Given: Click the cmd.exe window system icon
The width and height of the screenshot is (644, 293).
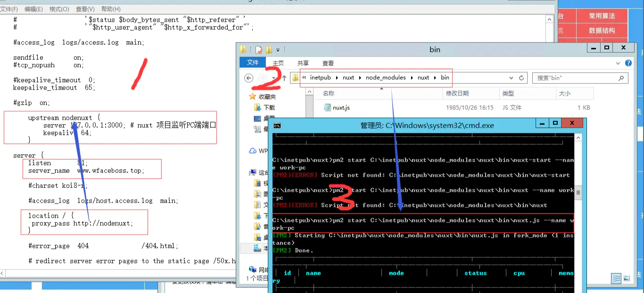Looking at the screenshot, I should coord(278,125).
